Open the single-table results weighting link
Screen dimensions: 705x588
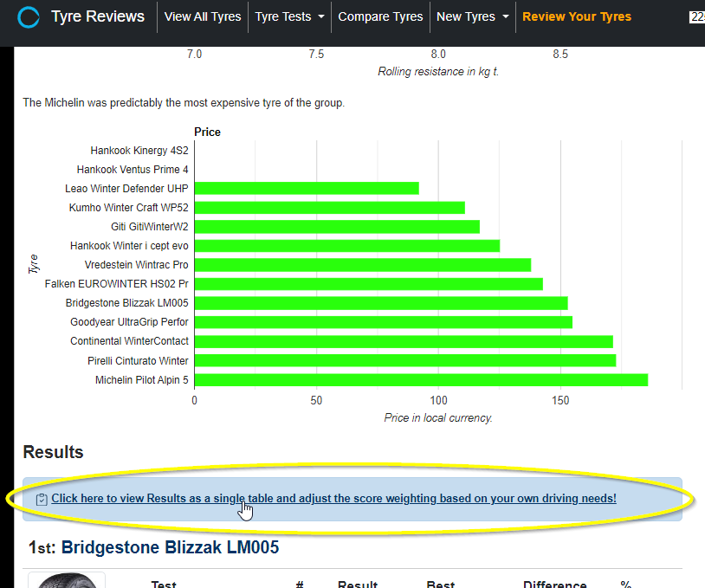point(333,498)
